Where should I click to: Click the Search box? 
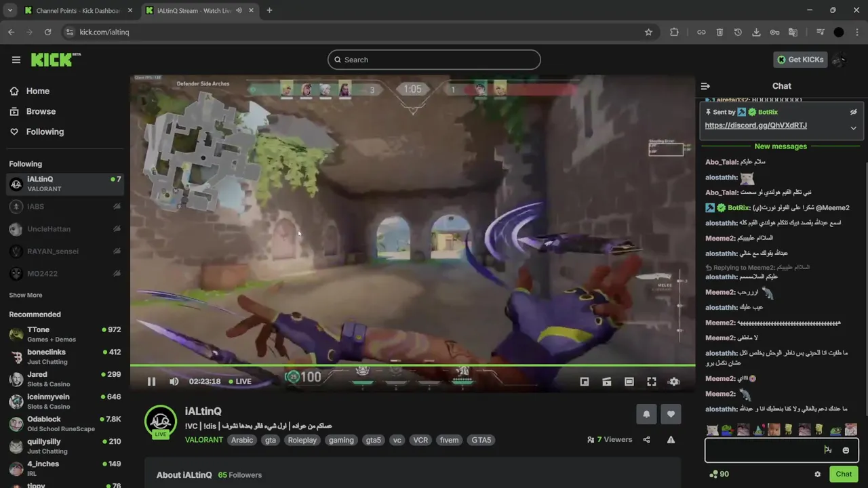[x=434, y=60]
